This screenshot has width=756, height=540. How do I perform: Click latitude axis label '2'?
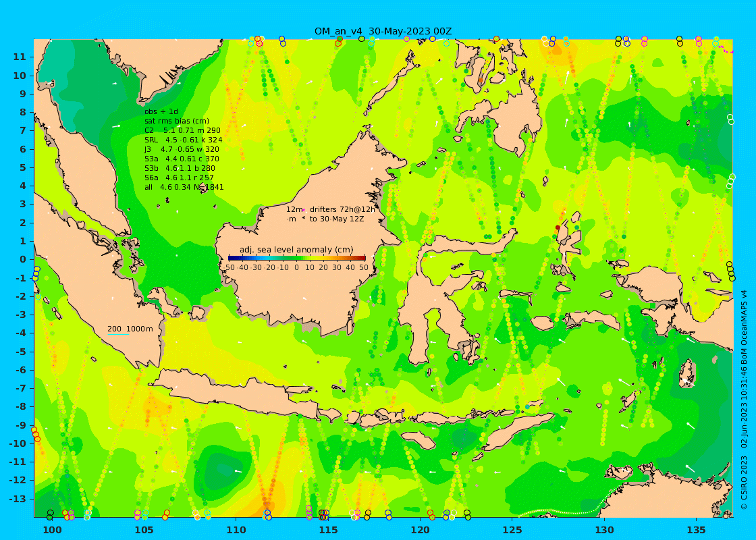click(23, 223)
